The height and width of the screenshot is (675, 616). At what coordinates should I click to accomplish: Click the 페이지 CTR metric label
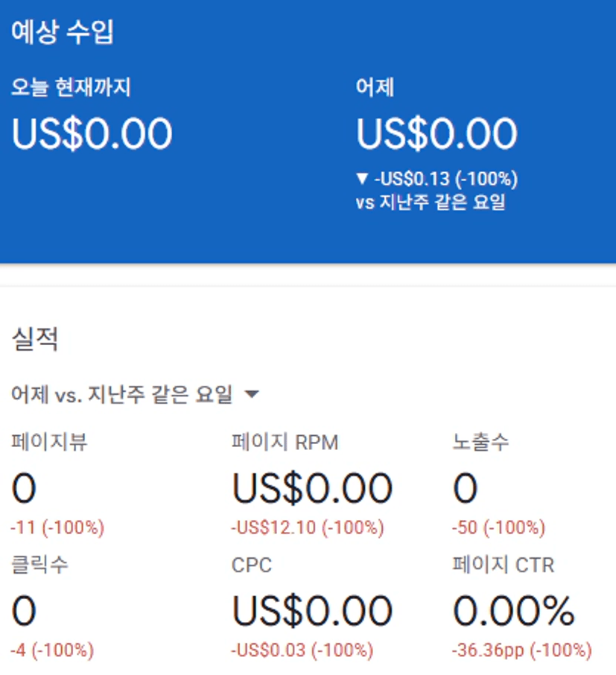point(504,565)
